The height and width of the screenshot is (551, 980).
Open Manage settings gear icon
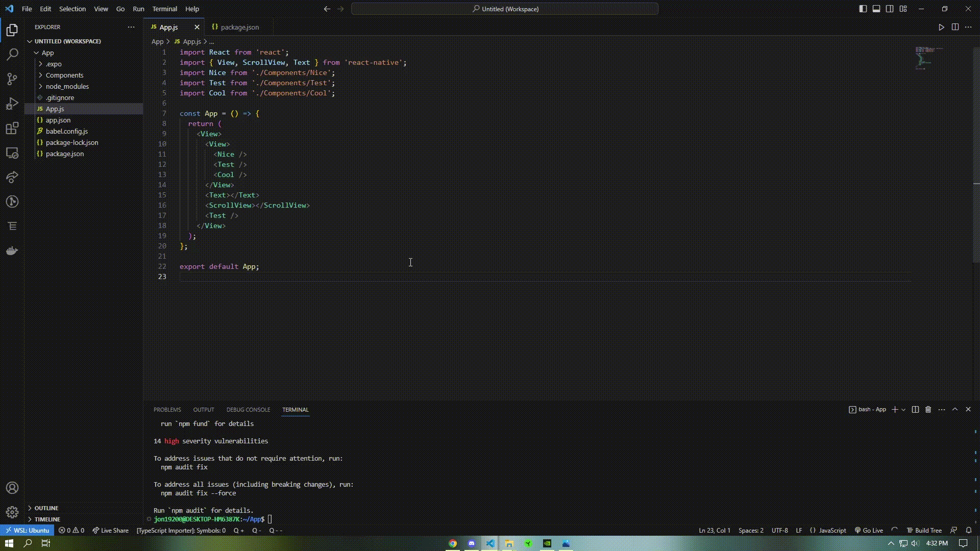tap(12, 512)
